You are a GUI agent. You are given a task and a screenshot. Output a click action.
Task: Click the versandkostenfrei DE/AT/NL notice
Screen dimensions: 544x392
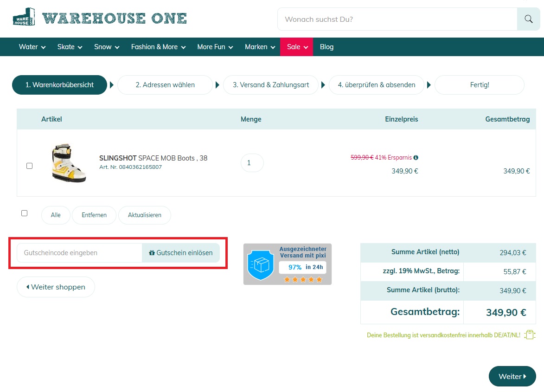point(443,335)
